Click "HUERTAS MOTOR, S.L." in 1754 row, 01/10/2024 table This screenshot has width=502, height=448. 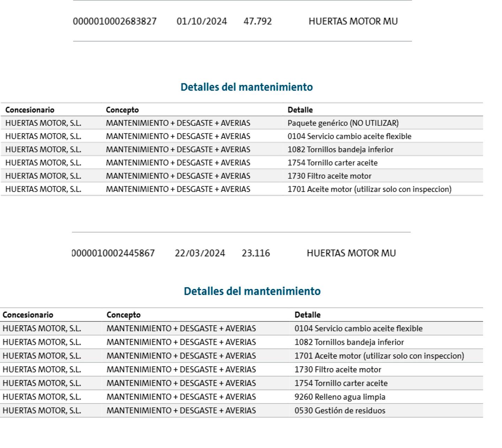(43, 163)
